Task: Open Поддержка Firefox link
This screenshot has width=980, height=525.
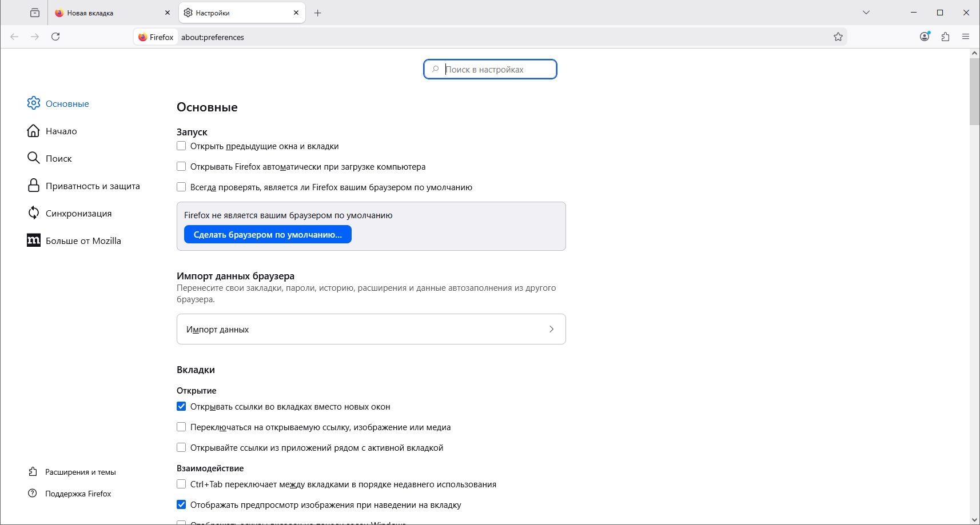Action: pyautogui.click(x=78, y=494)
